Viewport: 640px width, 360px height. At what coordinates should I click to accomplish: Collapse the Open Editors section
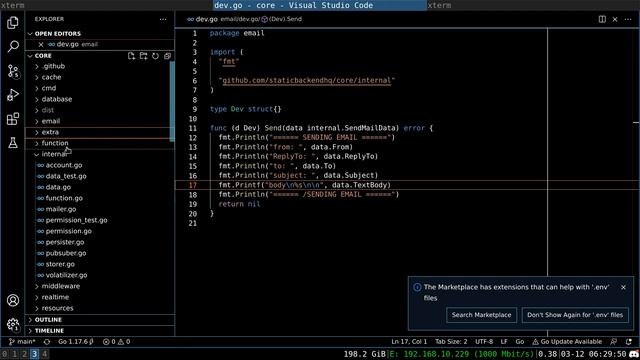[100, 33]
